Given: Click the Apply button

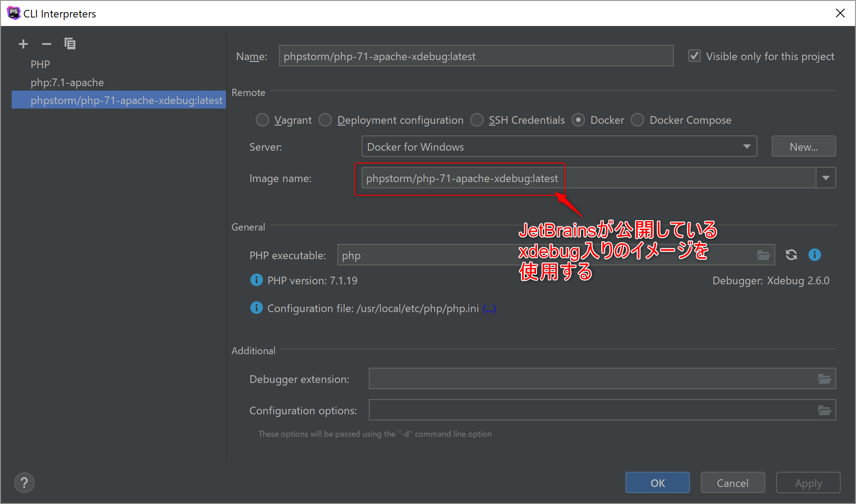Looking at the screenshot, I should 808,483.
